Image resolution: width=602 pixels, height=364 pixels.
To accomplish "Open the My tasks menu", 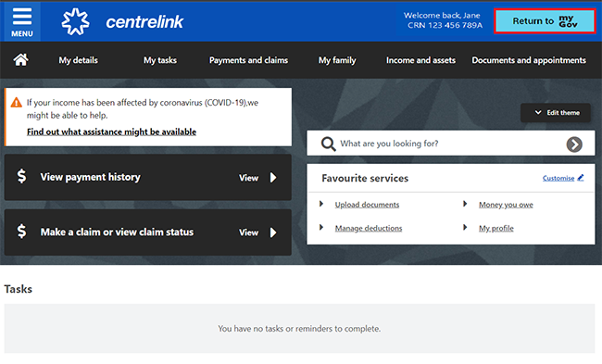I will point(160,60).
